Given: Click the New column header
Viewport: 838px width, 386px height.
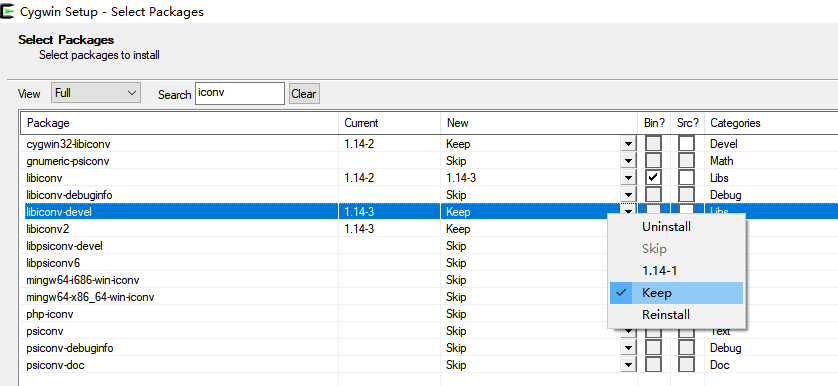Looking at the screenshot, I should tap(539, 123).
